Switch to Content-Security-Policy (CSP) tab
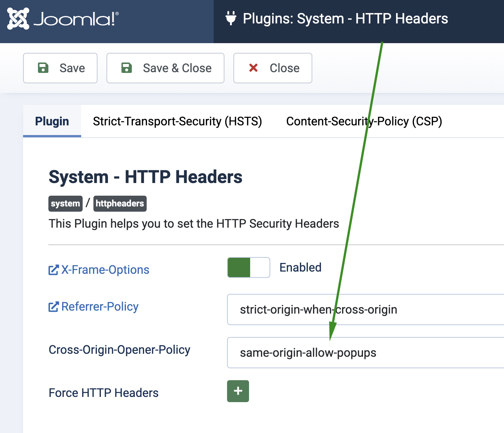504x433 pixels. [364, 121]
